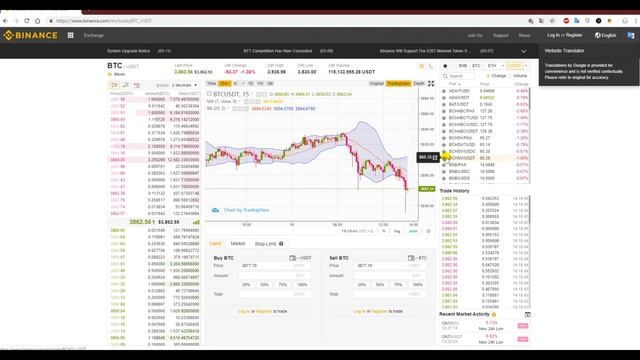Click Buy BTC wallet USDT icon
Viewport: 640px width, 360px height.
[292, 258]
